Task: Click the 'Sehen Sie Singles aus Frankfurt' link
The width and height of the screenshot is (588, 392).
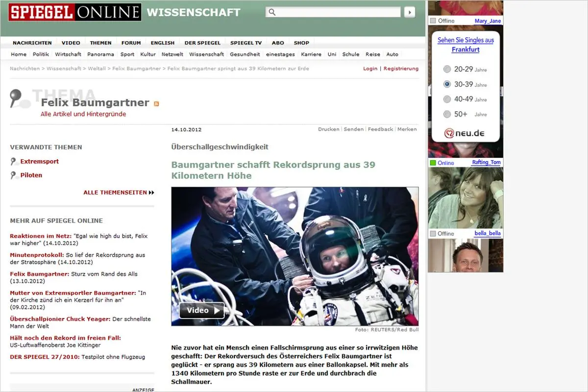Action: 465,44
